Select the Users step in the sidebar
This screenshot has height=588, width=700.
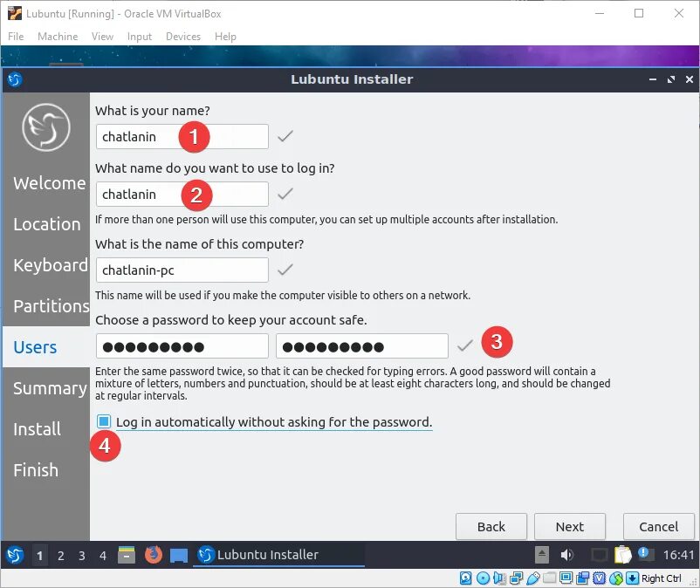pos(46,347)
